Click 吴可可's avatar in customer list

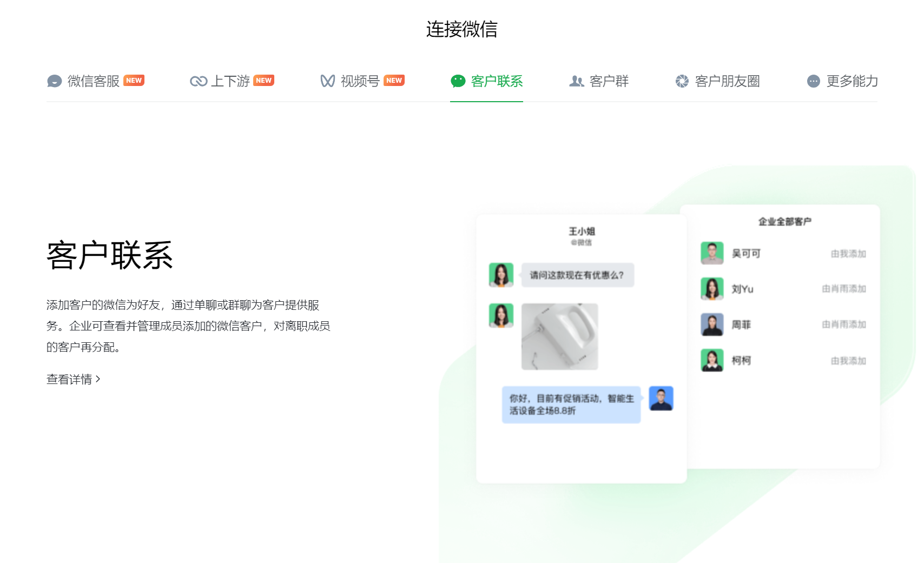[712, 253]
